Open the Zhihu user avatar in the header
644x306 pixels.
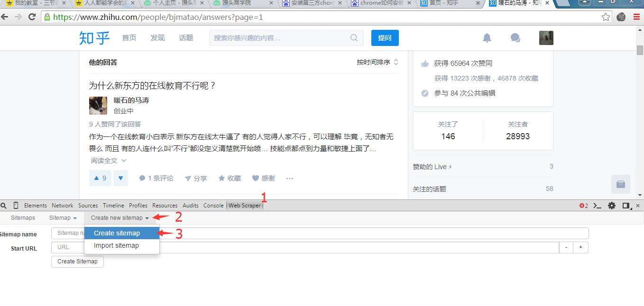(546, 38)
